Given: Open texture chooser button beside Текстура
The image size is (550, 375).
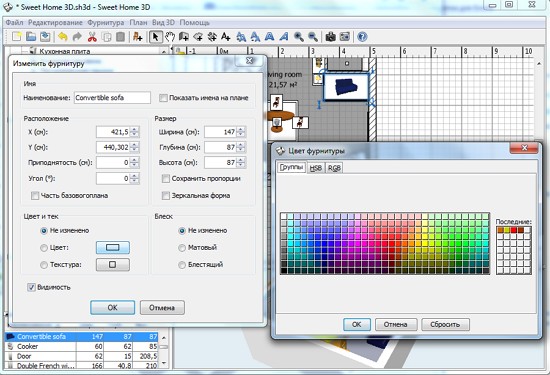Looking at the screenshot, I should (113, 264).
